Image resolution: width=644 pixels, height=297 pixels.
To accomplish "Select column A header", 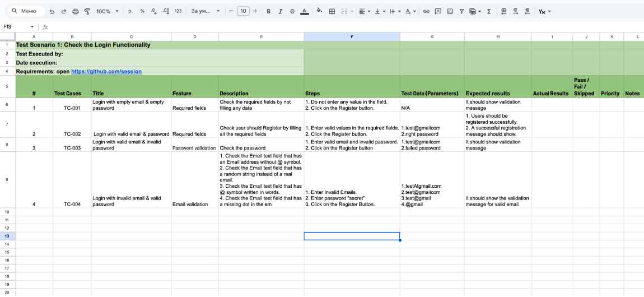I will point(34,36).
